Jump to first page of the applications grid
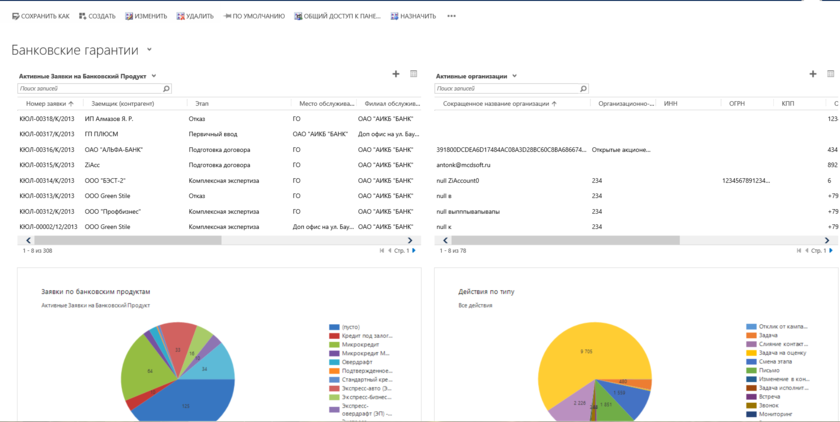 (x=381, y=251)
